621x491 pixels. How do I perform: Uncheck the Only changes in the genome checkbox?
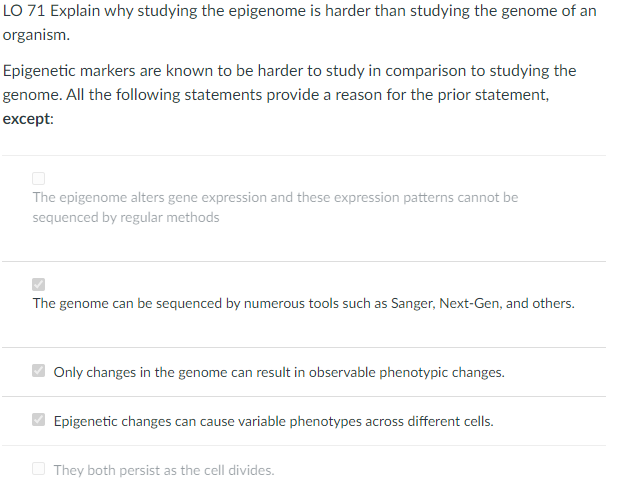point(39,373)
